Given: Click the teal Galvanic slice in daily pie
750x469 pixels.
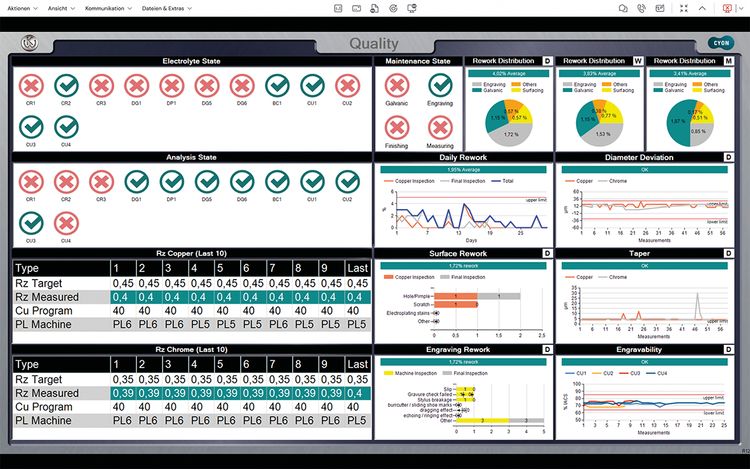Looking at the screenshot, I should (x=495, y=117).
